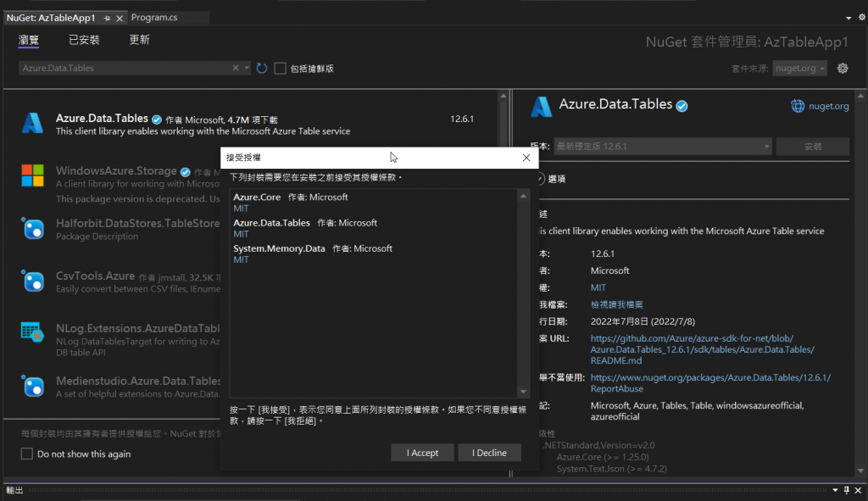Open document tab overflow dropdown arrow

(x=849, y=18)
